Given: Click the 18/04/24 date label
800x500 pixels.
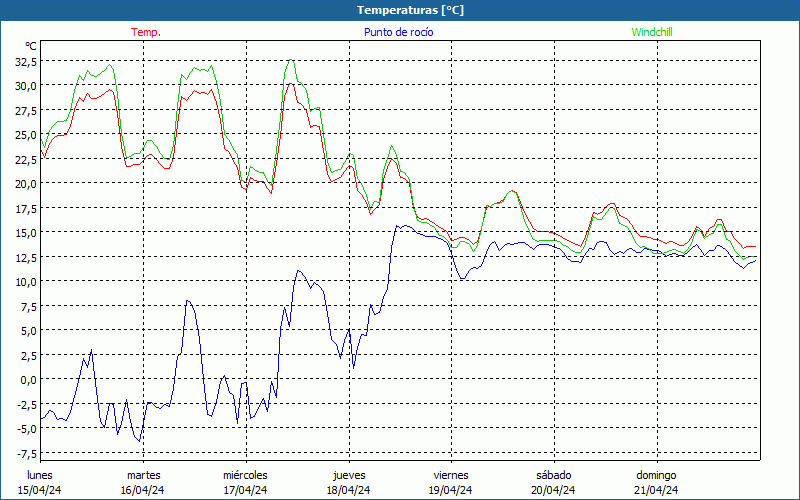Looking at the screenshot, I should click(348, 490).
